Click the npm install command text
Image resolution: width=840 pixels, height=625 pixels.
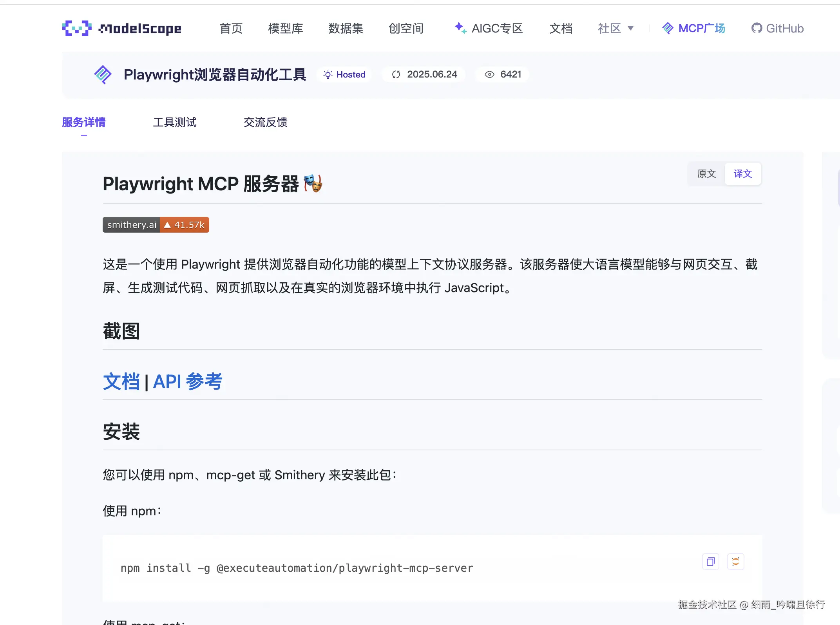click(x=297, y=568)
